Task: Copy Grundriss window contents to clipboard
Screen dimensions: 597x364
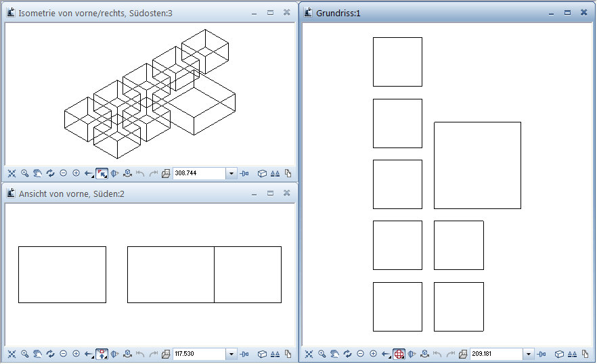Action: (x=585, y=354)
